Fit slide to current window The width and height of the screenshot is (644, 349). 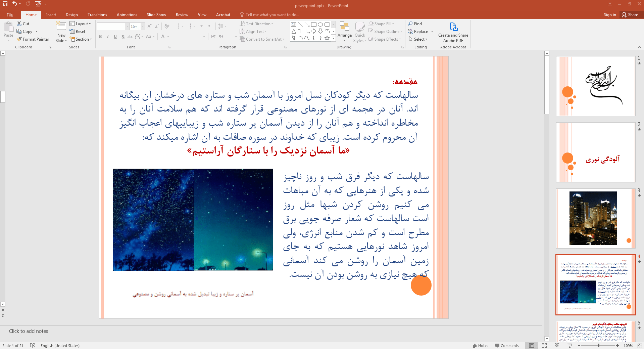pyautogui.click(x=640, y=345)
